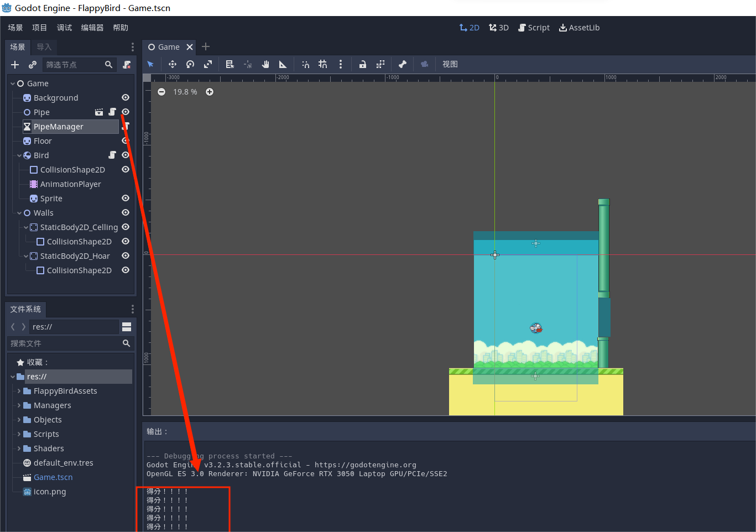Expand the FlappyBirdAssets folder
This screenshot has width=756, height=532.
[19, 391]
